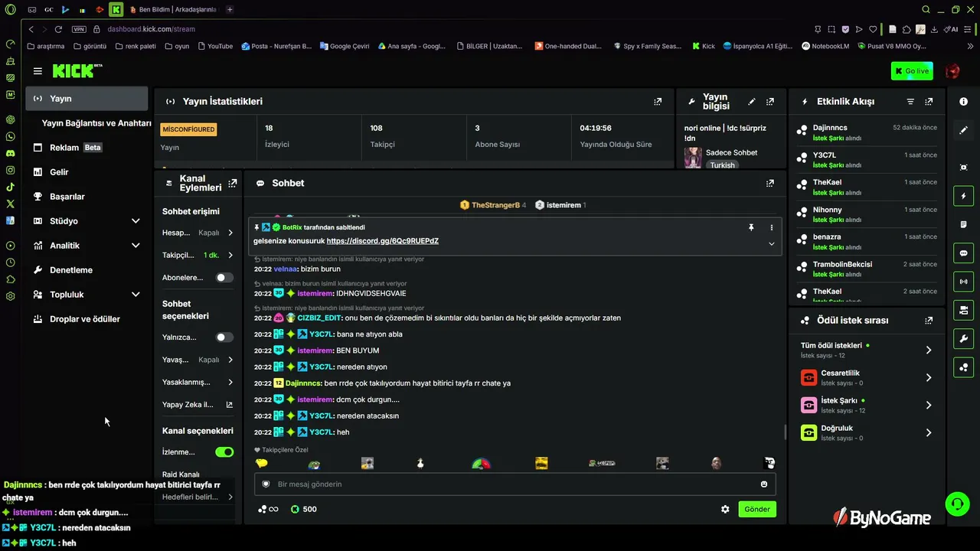Open the Google Çeviri bookmark
This screenshot has height=551, width=980.
345,46
